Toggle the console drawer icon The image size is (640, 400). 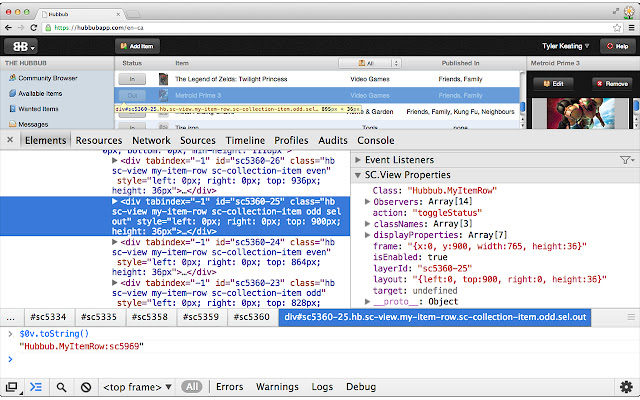pos(36,386)
